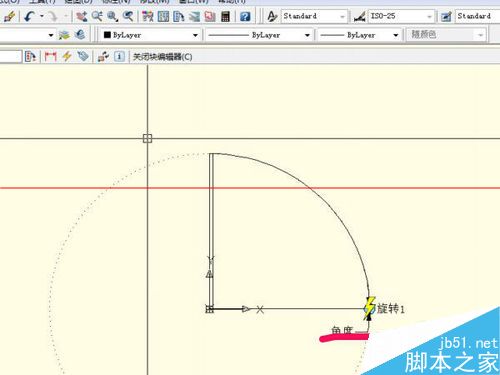This screenshot has width=500, height=375.
Task: Click the lightning Action tool icon
Action: [67, 56]
